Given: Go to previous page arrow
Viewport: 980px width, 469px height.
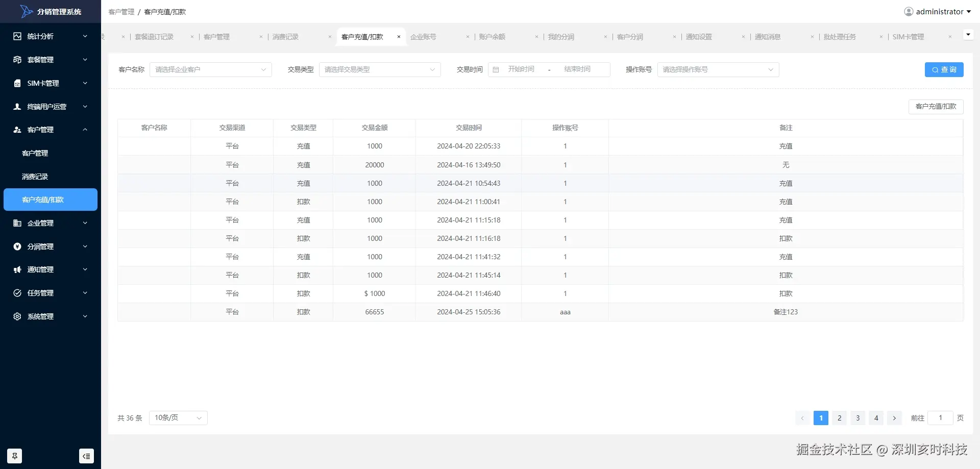Looking at the screenshot, I should tap(802, 418).
